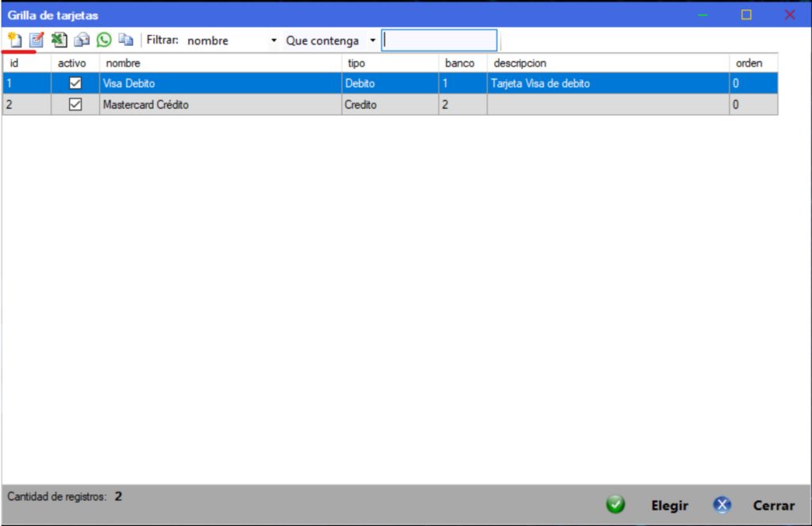The image size is (812, 526).
Task: Click the Elegir button
Action: (x=669, y=505)
